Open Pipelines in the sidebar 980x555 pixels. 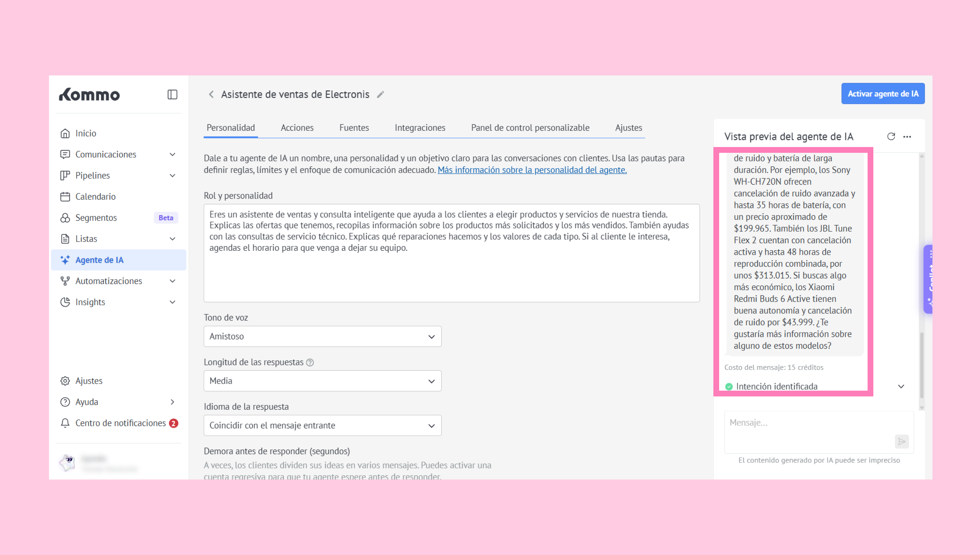[118, 176]
